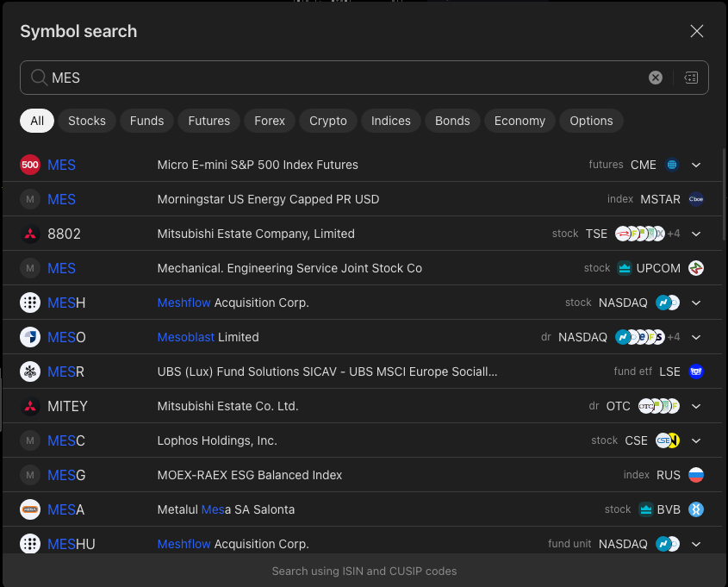
Task: Select Metalul Mesa SA Salonta result
Action: click(x=226, y=509)
